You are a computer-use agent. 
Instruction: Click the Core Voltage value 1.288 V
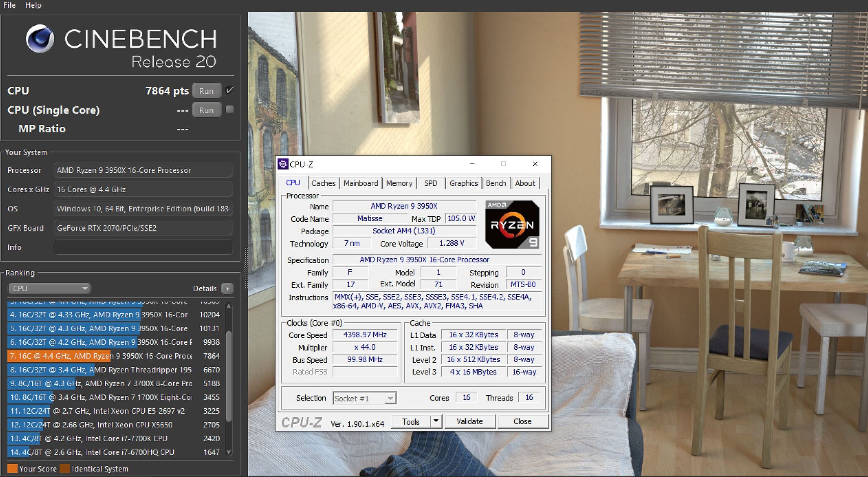(x=452, y=243)
